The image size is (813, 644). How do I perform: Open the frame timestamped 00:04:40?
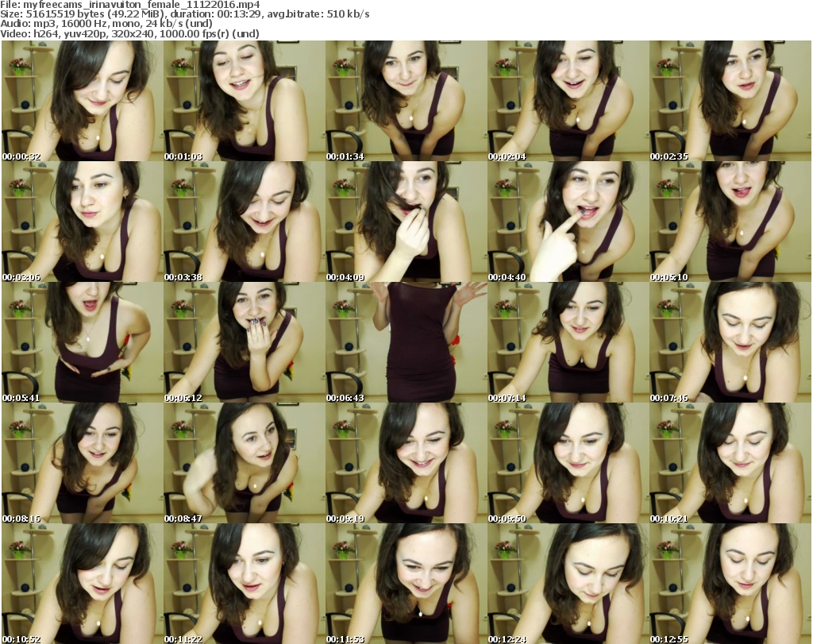coord(568,222)
